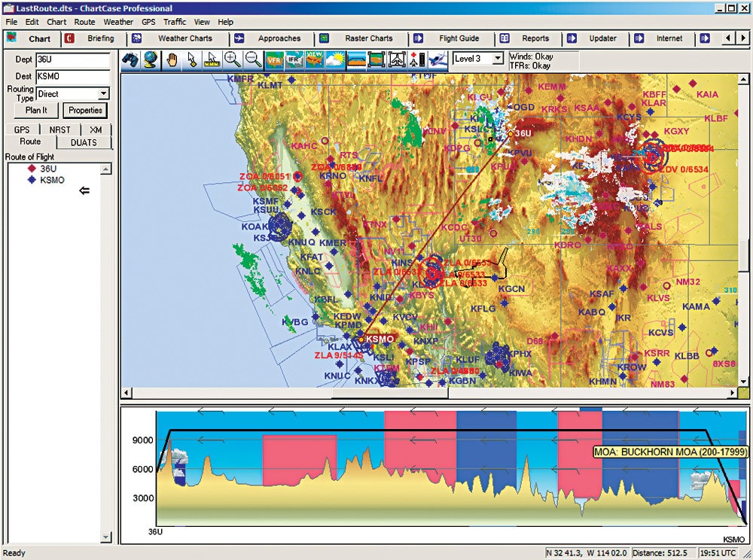Toggle the weather sun-cloud overlay icon

(335, 59)
